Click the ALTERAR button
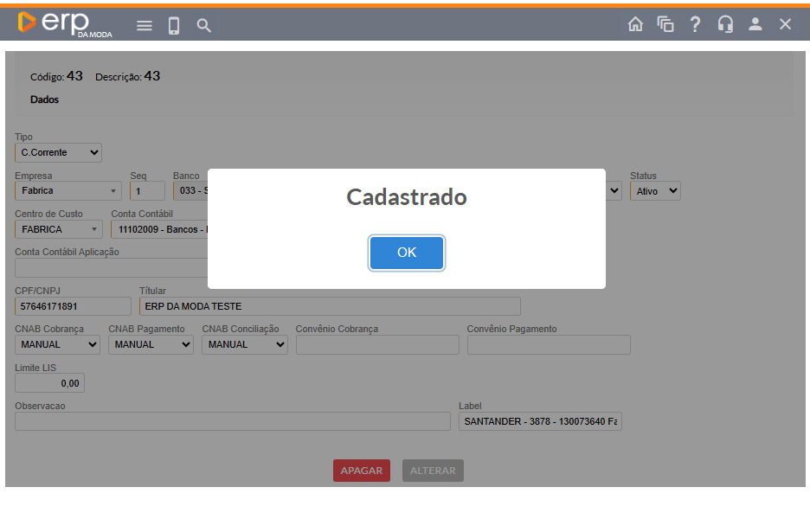The width and height of the screenshot is (810, 532). coord(433,471)
